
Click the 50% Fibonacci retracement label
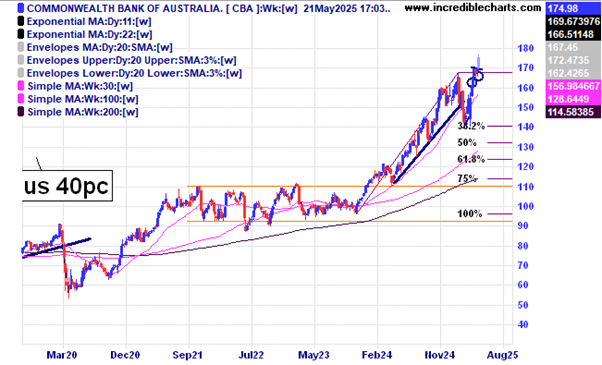click(467, 142)
